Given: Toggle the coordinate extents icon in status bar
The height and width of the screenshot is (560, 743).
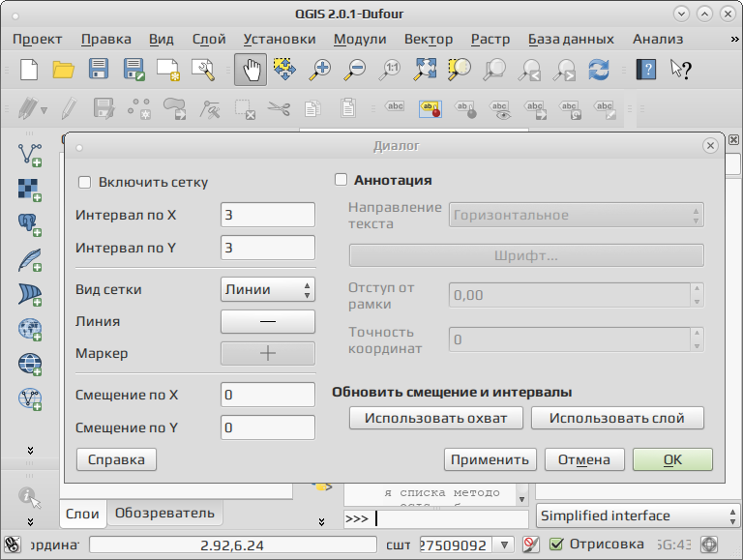Looking at the screenshot, I should pos(12,545).
